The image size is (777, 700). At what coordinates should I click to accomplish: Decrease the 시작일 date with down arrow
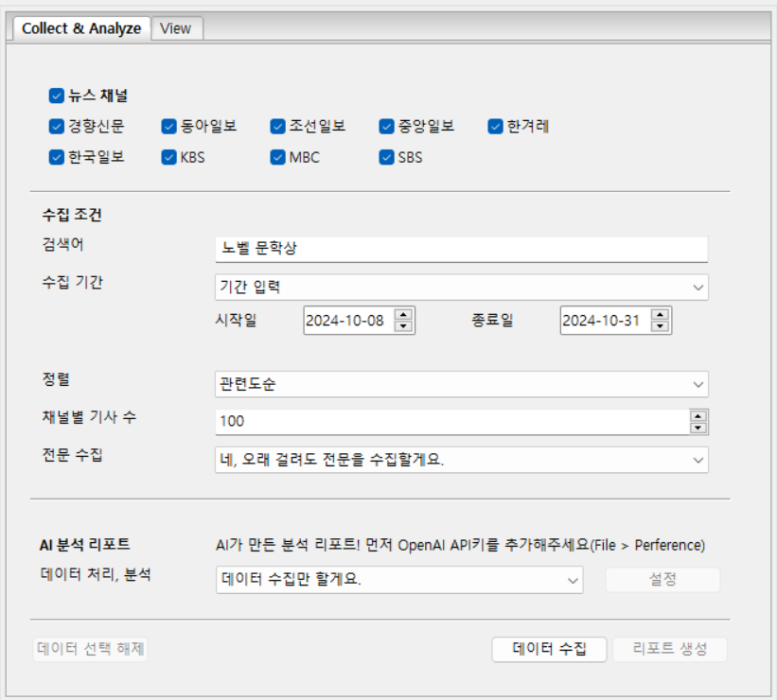coord(403,326)
